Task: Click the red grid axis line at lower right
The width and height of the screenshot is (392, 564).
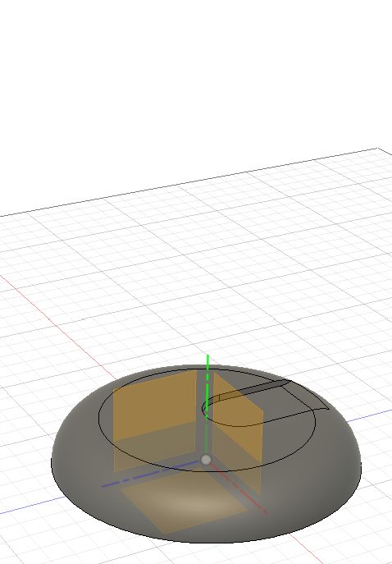Action: [305, 547]
